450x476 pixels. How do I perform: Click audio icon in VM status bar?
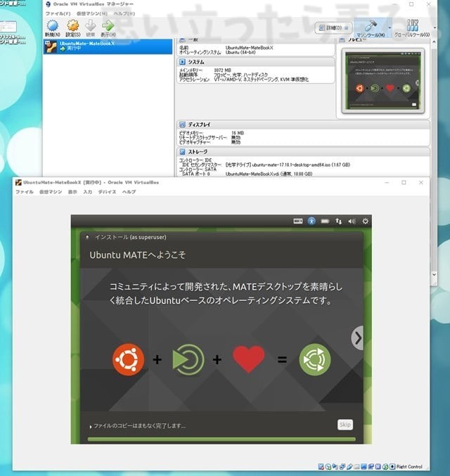(x=335, y=467)
